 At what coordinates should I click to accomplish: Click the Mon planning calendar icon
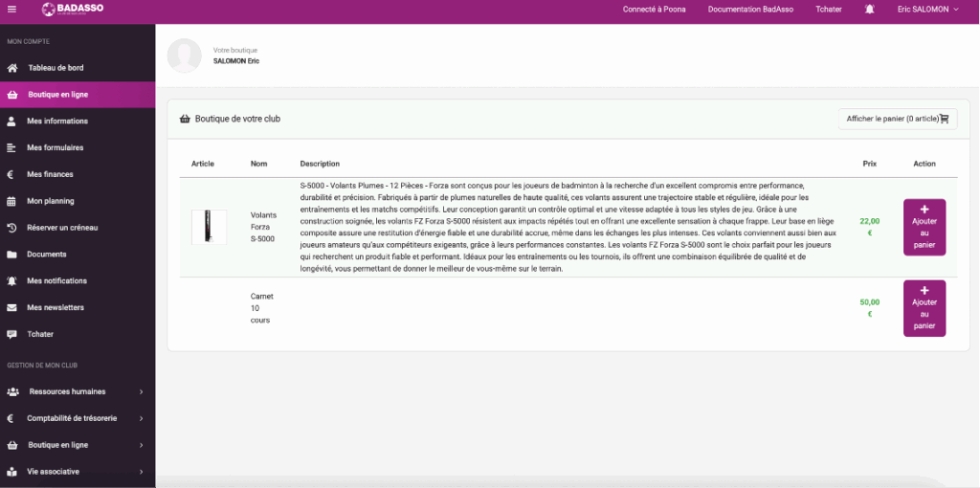pyautogui.click(x=11, y=202)
